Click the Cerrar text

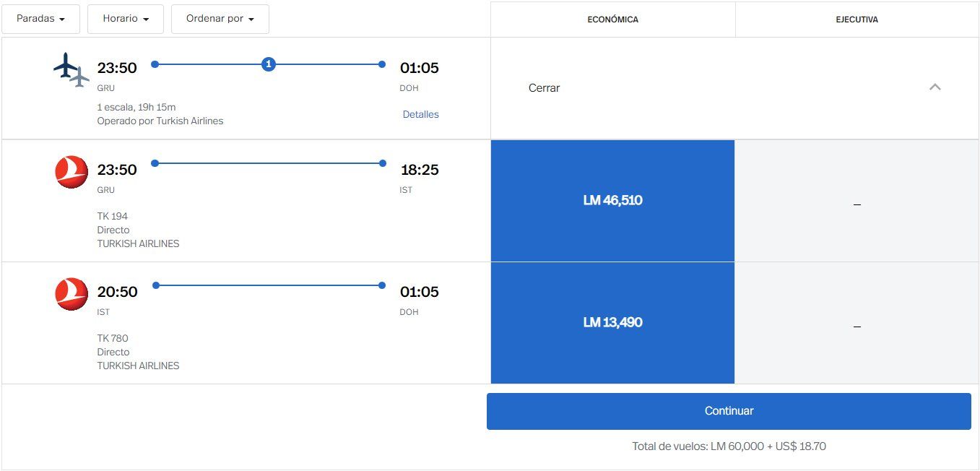click(544, 88)
